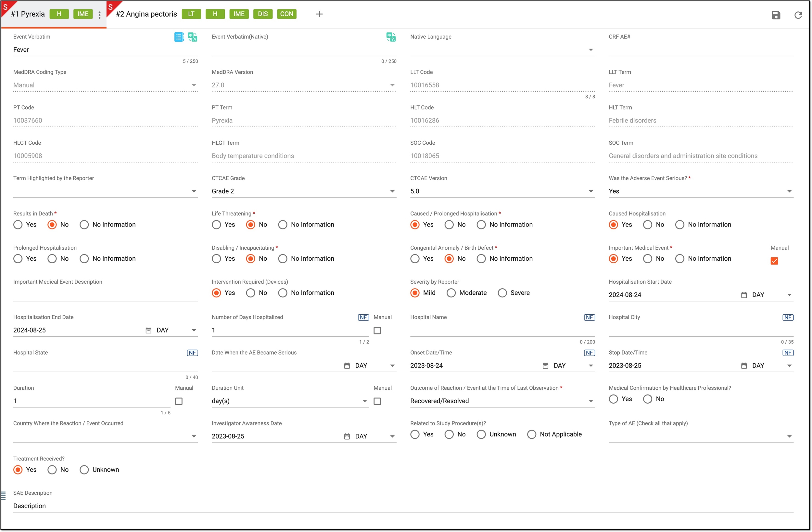Check Manual box for Number of Days Hospitalized
The width and height of the screenshot is (812, 532).
tap(377, 330)
